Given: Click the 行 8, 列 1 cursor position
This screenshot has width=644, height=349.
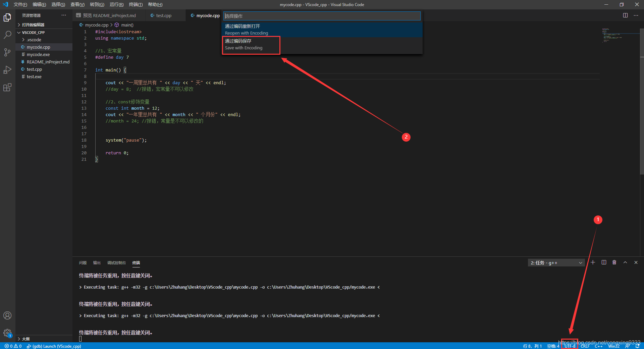Looking at the screenshot, I should coord(532,346).
